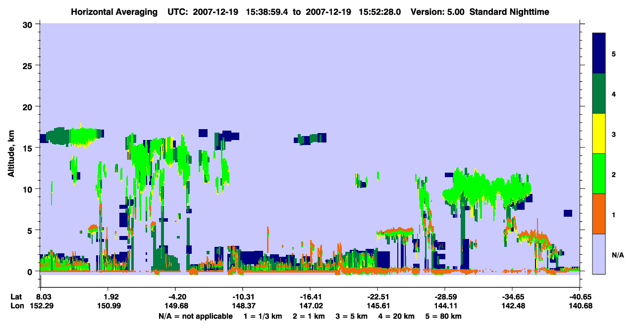Click the color bar label N/A
Screen dimensions: 644x330
click(617, 255)
